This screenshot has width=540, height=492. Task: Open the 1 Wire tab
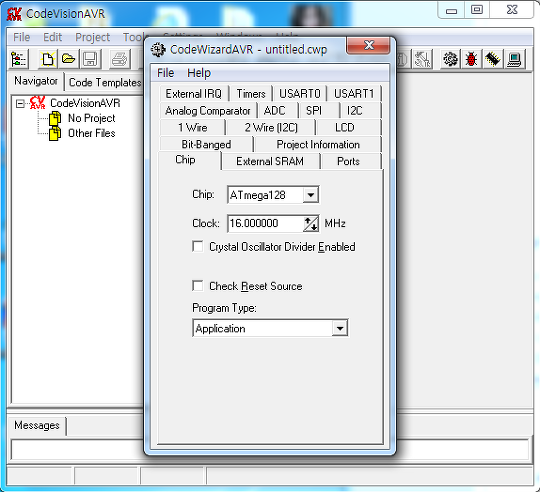(193, 127)
